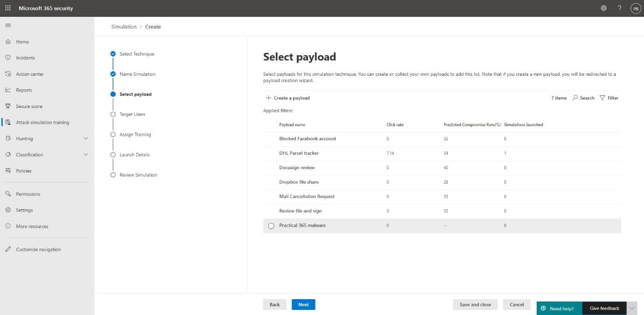Open the app launcher waffle icon
Screen dimensions: 644x315
pyautogui.click(x=8, y=8)
